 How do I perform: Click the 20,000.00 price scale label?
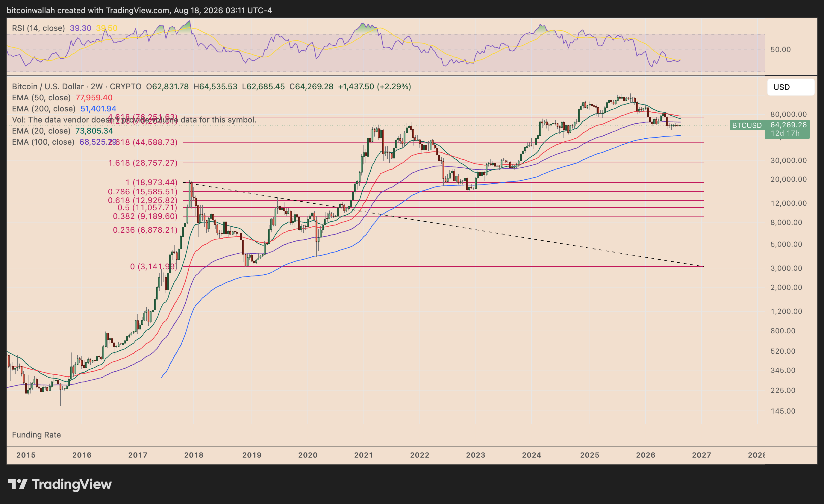789,180
